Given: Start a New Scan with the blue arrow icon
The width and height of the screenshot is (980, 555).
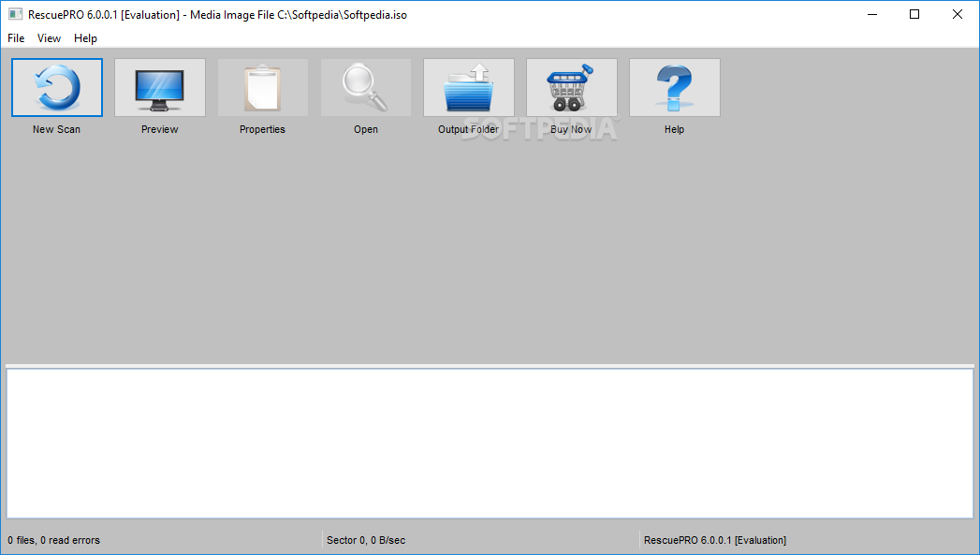Looking at the screenshot, I should (57, 87).
